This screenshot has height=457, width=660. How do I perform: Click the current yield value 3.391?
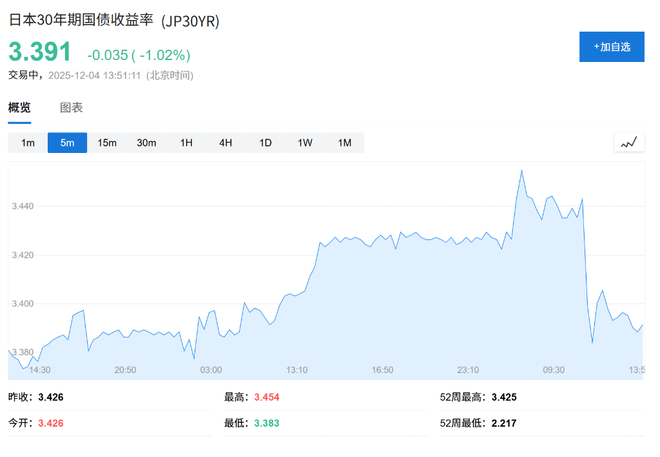tap(41, 53)
